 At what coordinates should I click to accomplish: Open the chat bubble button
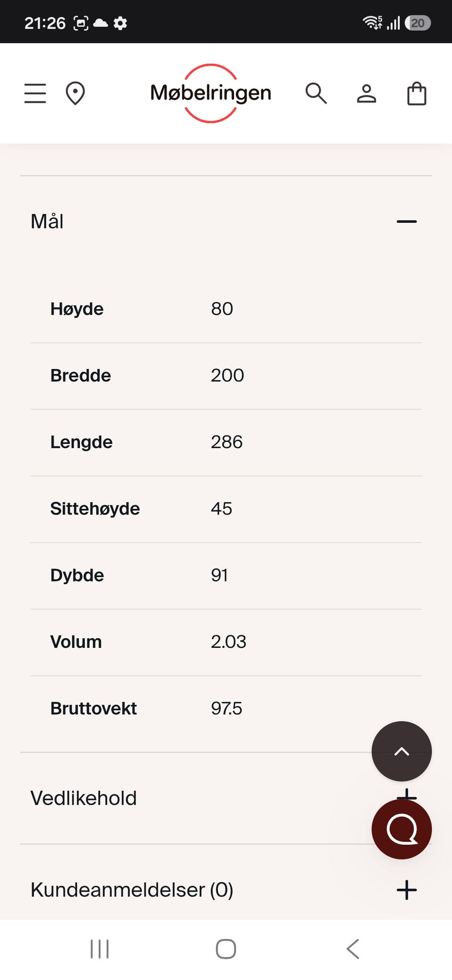click(402, 829)
